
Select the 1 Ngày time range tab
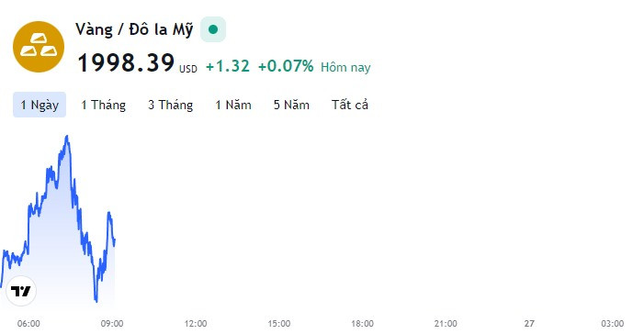tap(40, 105)
